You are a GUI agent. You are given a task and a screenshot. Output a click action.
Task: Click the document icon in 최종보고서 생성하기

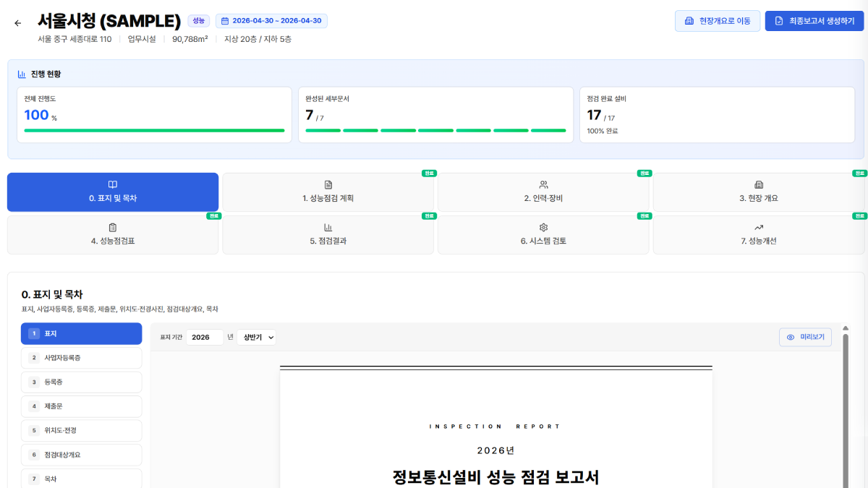click(779, 21)
